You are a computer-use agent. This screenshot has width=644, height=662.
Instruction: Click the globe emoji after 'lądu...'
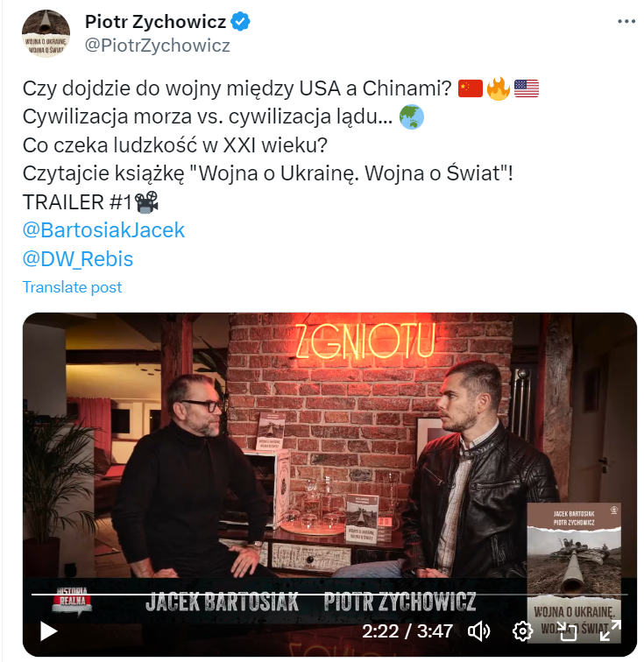pos(412,116)
